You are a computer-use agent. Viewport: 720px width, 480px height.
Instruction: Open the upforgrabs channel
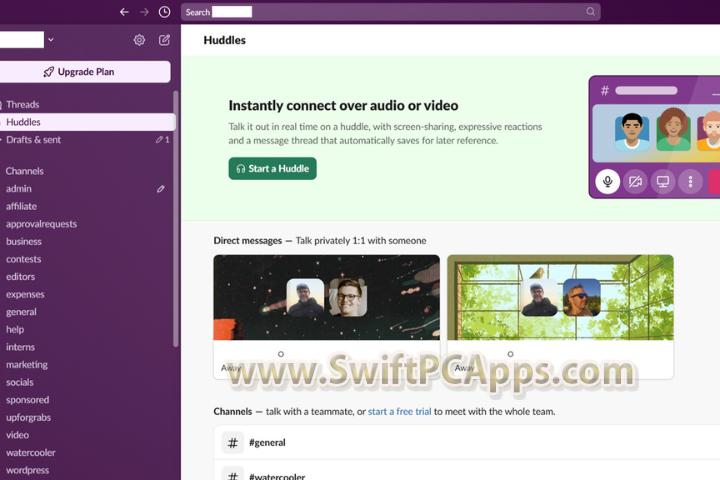(28, 418)
